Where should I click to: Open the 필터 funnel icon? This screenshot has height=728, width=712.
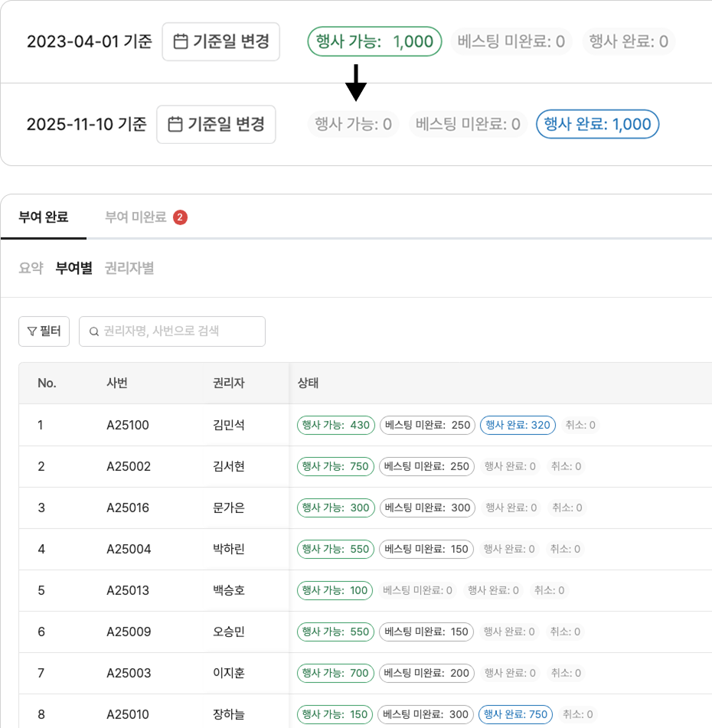(31, 331)
